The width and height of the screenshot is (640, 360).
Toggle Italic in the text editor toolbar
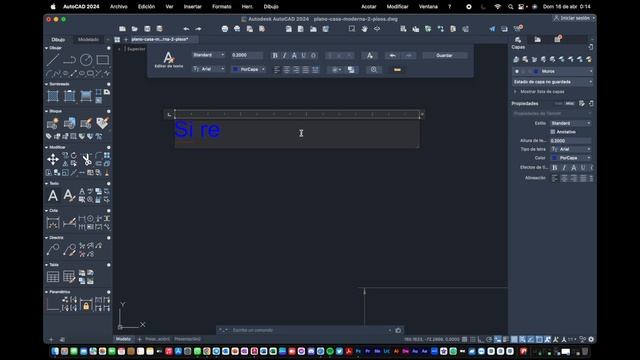coord(284,56)
